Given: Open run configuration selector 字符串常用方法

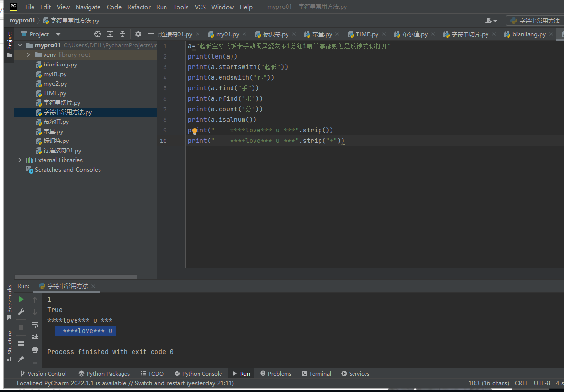Looking at the screenshot, I should 535,21.
